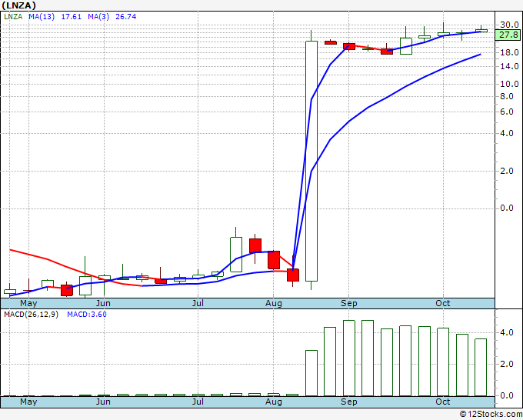Click the May label on price timeline
This screenshot has width=523, height=420.
coord(28,303)
